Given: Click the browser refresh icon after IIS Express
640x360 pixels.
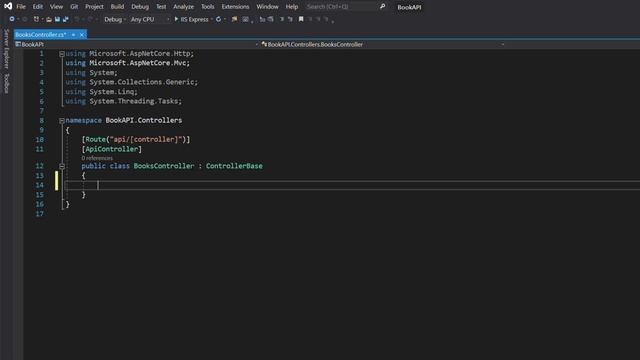Looking at the screenshot, I should (x=218, y=19).
